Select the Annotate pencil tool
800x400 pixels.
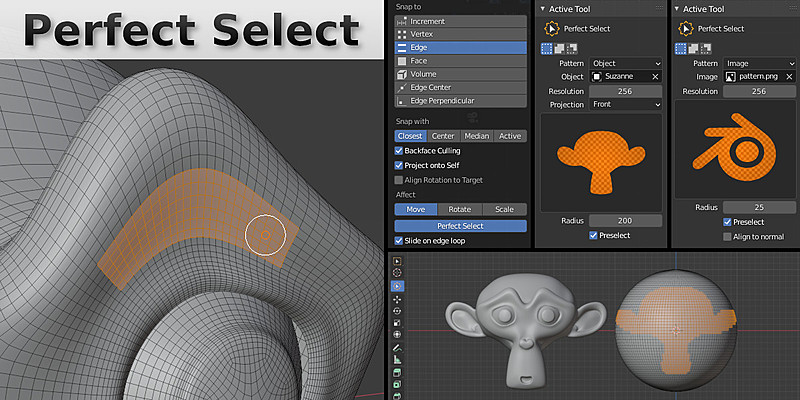pyautogui.click(x=397, y=348)
